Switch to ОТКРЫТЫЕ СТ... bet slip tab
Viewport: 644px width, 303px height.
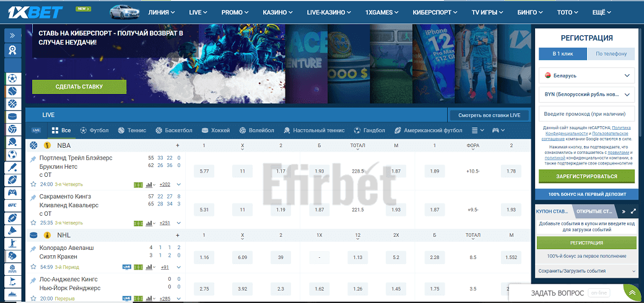[x=593, y=211]
